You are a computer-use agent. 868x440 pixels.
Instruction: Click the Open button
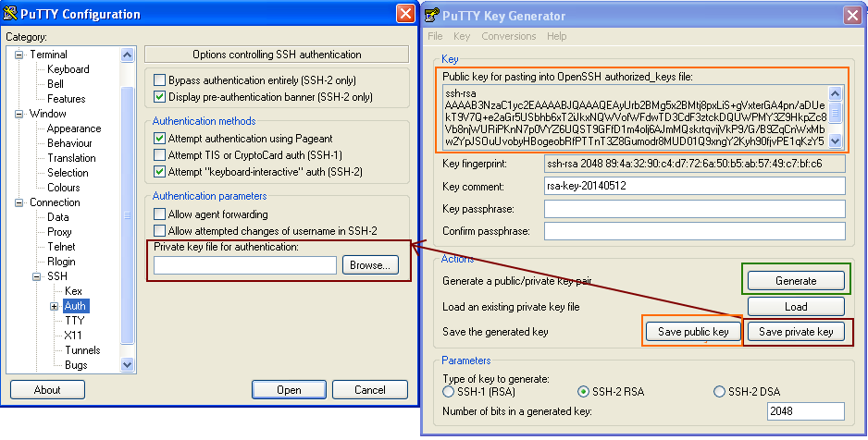click(289, 390)
